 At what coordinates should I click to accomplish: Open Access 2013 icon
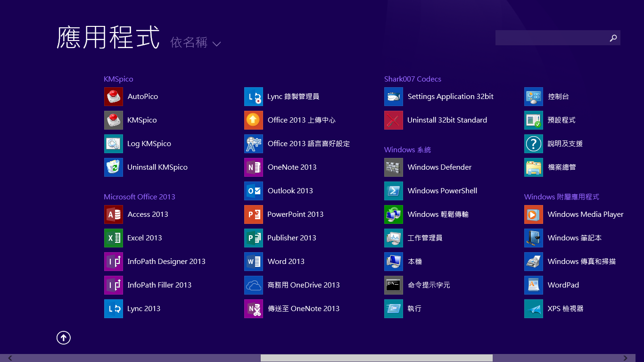[114, 214]
